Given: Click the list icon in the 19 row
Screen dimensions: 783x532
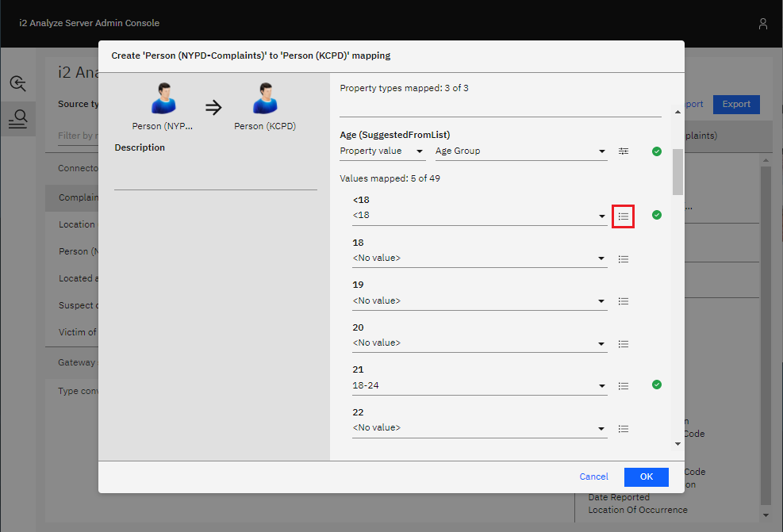Looking at the screenshot, I should coord(623,301).
